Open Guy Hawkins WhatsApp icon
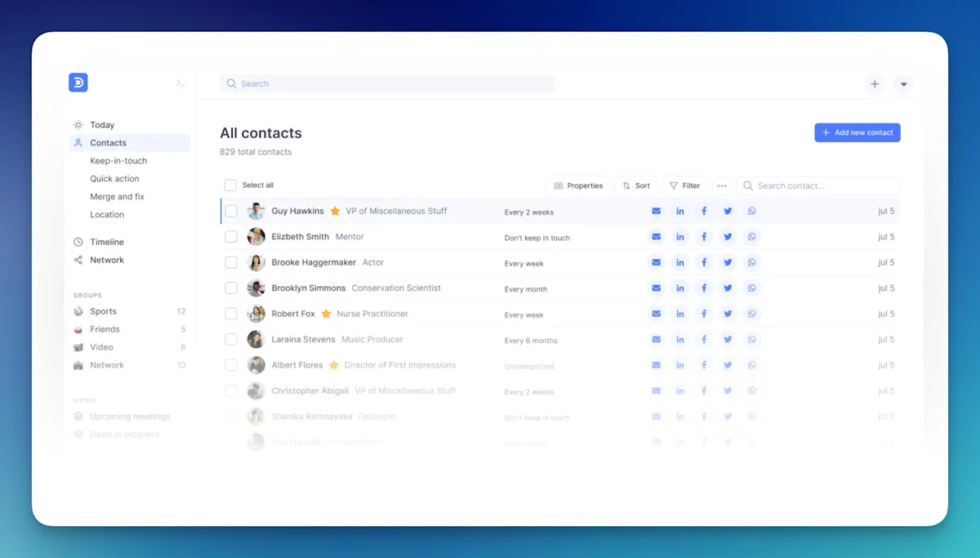 point(752,211)
